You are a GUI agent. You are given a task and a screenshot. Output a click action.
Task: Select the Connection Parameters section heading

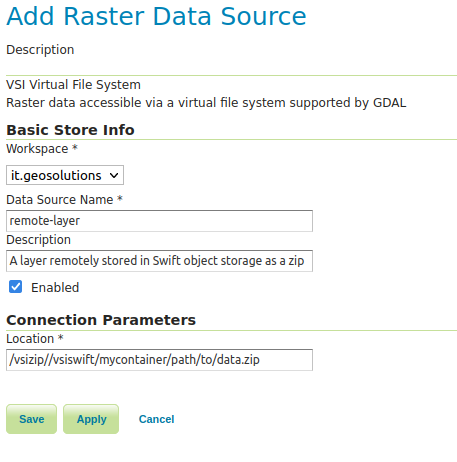coord(101,320)
